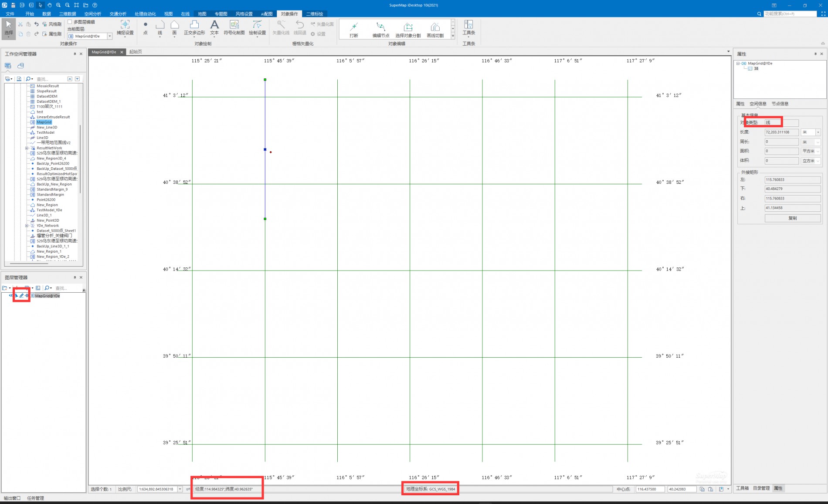Pin the 图层管理器 panel
The image size is (828, 504).
coord(75,277)
